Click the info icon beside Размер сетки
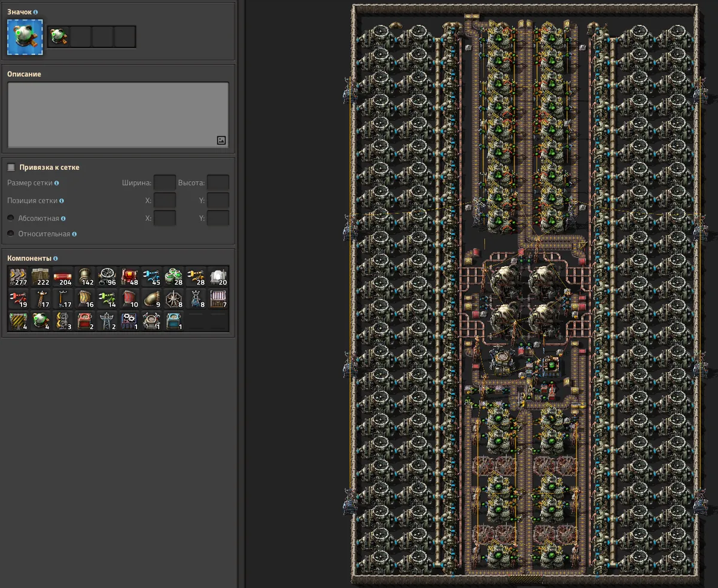Screen dimensions: 718x588 [x=56, y=183]
